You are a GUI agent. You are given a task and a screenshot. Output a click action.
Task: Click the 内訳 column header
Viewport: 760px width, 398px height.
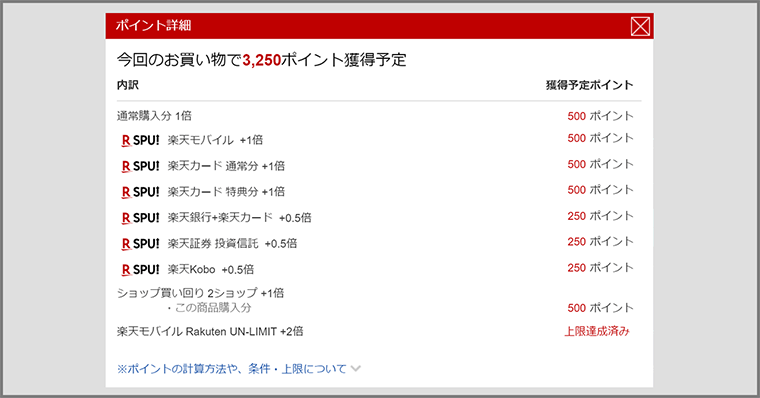128,85
